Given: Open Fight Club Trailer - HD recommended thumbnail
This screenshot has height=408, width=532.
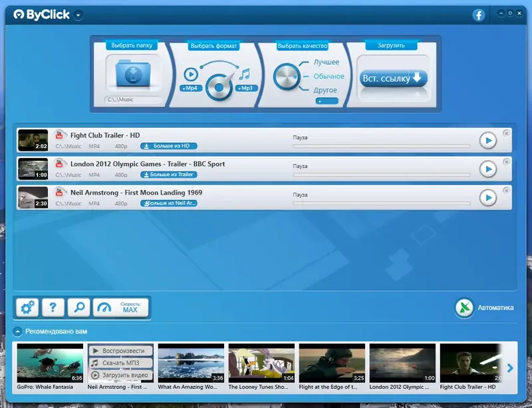Looking at the screenshot, I should tap(471, 363).
